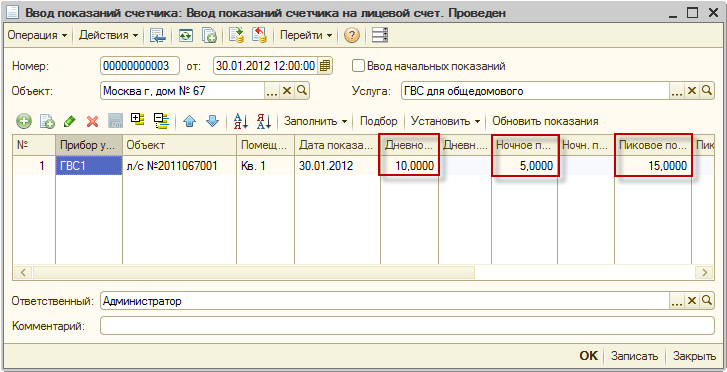
Task: Select the 15,0000 peak reading cell
Action: click(x=653, y=166)
